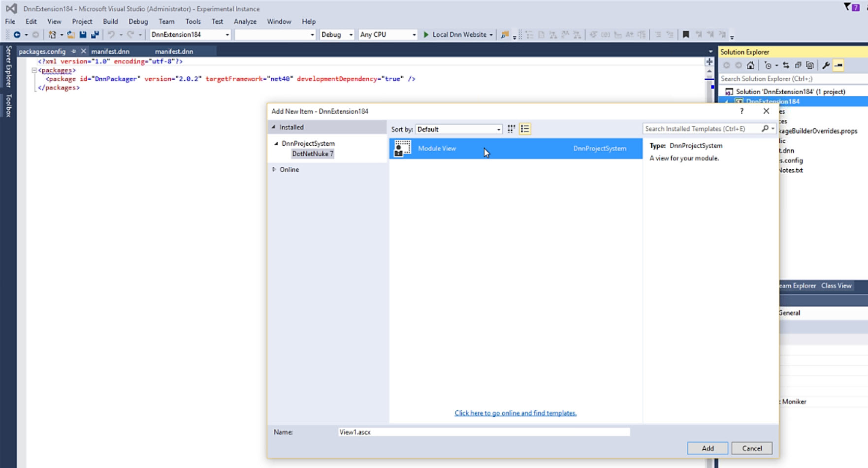Open the Local Dnn Website dropdown arrow
Viewport: 868px width, 468px height.
tap(491, 34)
